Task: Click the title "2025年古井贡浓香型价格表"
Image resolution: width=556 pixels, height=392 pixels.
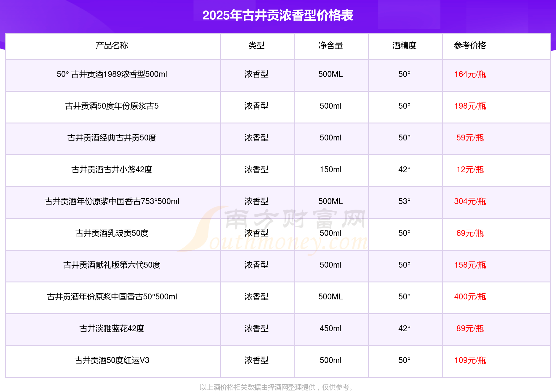Action: (x=278, y=15)
